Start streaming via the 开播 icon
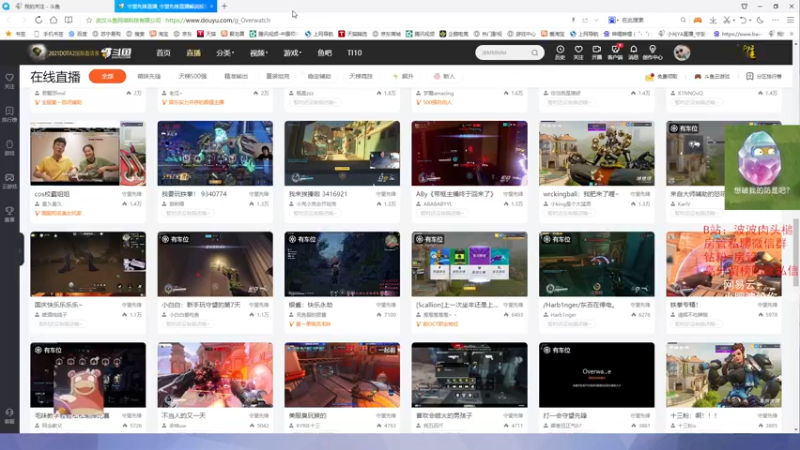 coord(596,52)
